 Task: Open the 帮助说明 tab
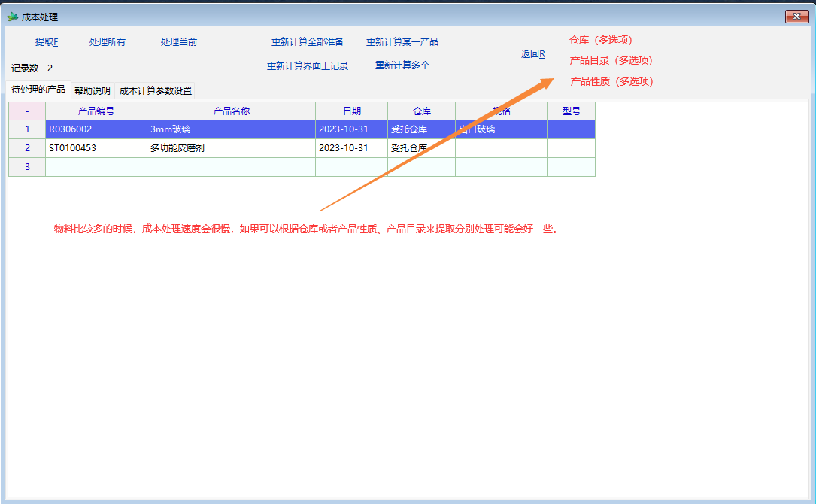click(93, 91)
